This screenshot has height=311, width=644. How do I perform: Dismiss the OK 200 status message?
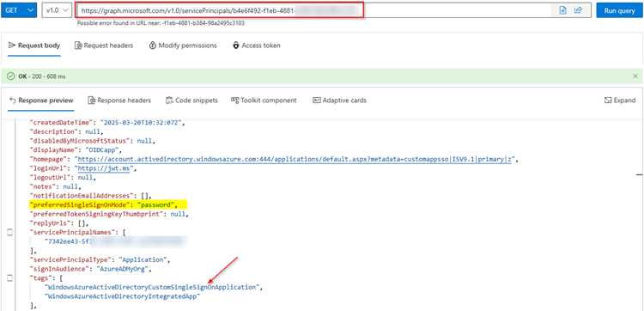pyautogui.click(x=635, y=76)
